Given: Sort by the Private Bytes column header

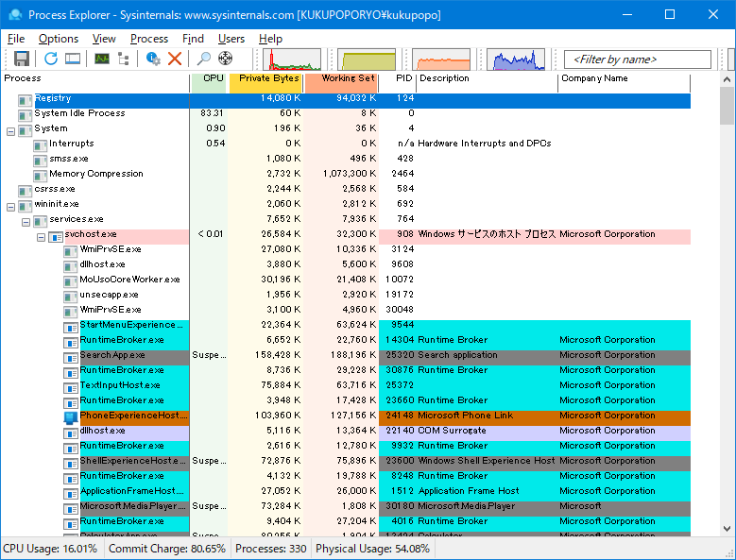Looking at the screenshot, I should click(265, 81).
